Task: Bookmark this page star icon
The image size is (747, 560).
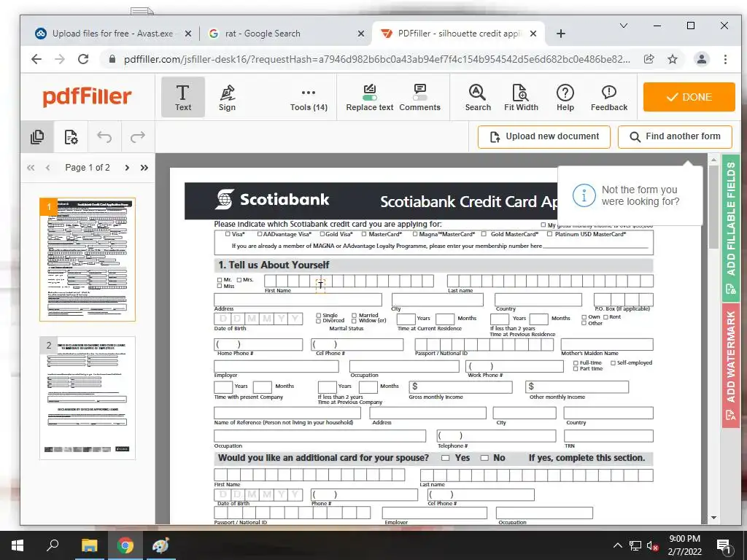Action: [672, 59]
